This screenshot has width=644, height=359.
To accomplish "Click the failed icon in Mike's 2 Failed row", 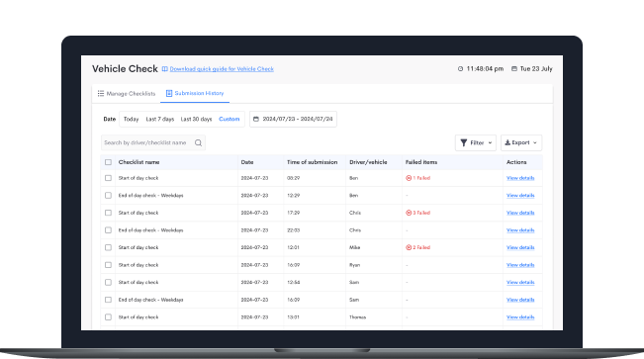I will click(409, 247).
